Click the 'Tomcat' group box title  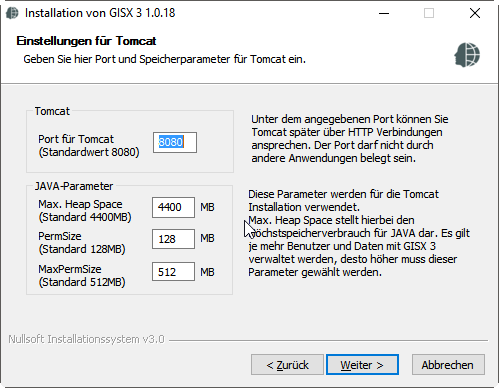(x=52, y=111)
